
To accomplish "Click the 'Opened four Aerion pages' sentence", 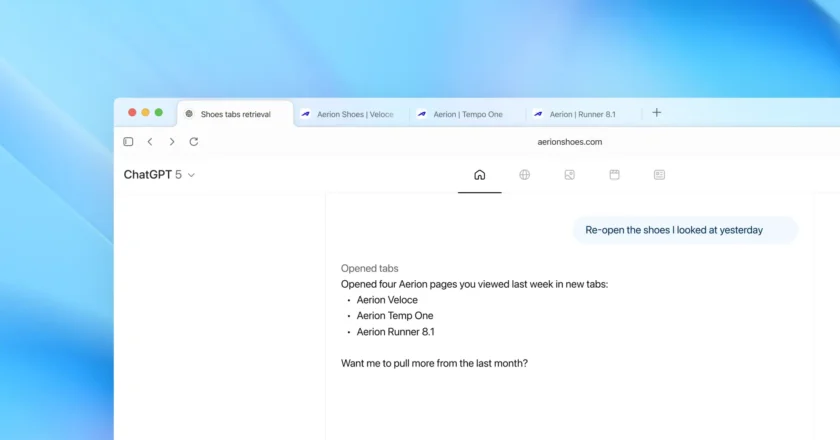I will (474, 284).
